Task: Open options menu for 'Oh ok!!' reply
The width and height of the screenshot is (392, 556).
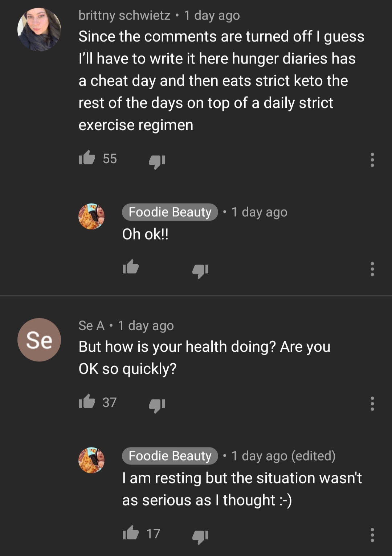Action: 372,269
